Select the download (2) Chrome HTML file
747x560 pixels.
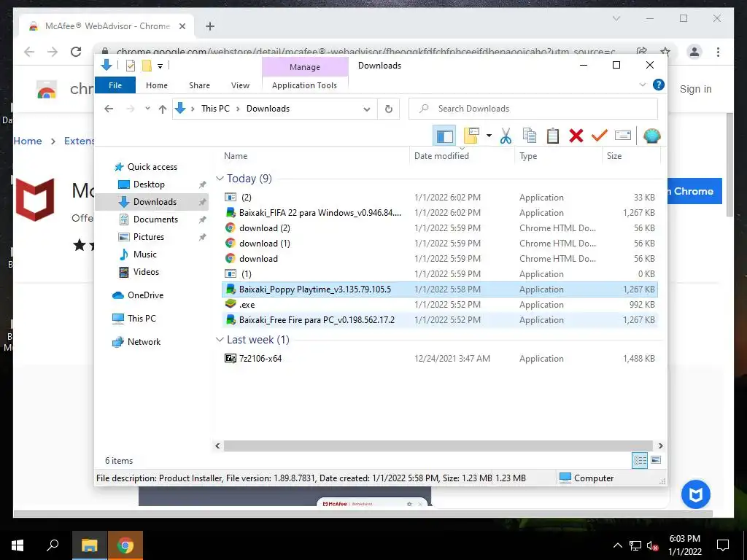point(439,227)
